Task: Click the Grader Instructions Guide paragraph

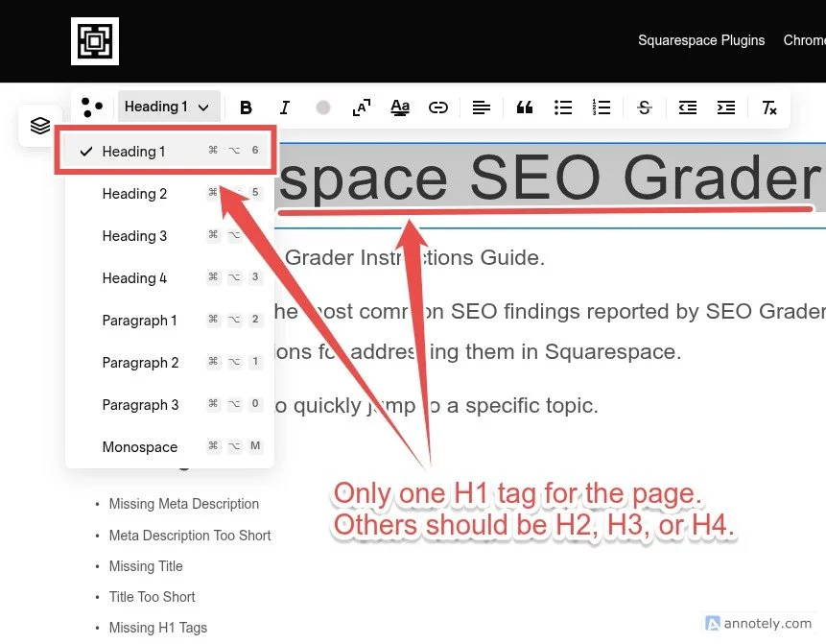Action: (x=414, y=258)
